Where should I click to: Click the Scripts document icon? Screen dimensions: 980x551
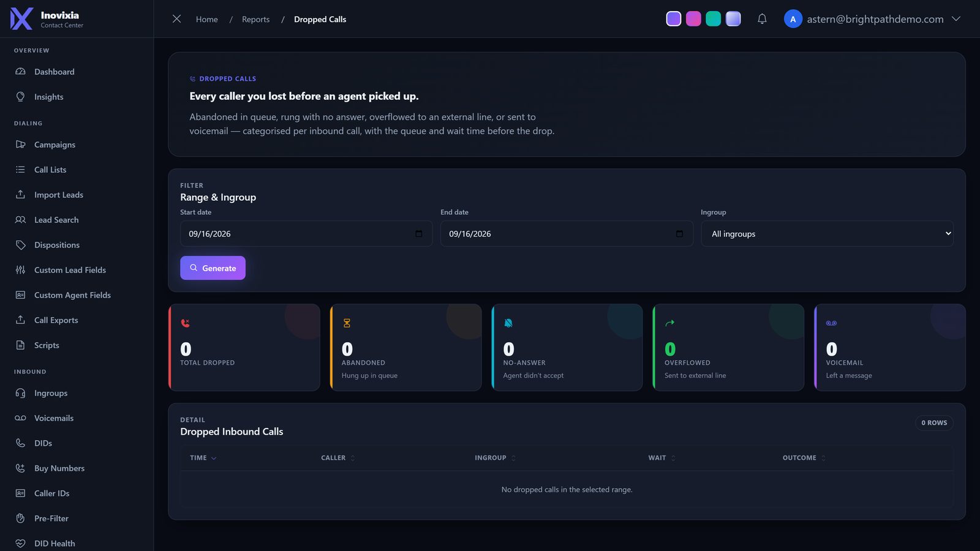coord(20,345)
